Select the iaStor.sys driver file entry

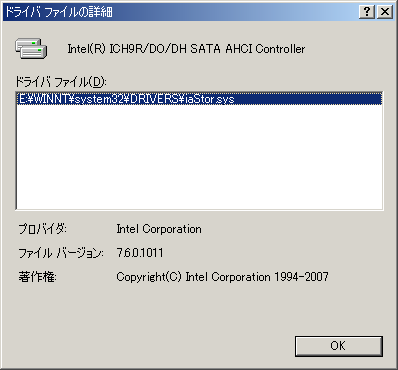(x=199, y=99)
